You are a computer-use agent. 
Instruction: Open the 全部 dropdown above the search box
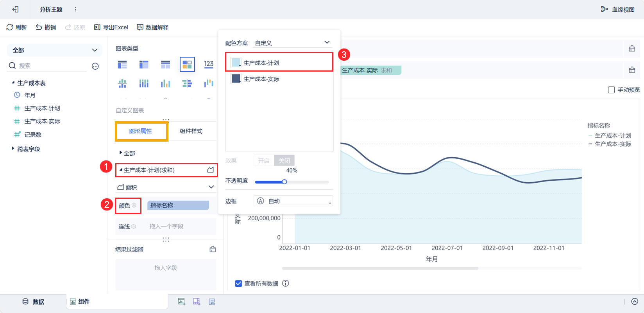click(55, 50)
